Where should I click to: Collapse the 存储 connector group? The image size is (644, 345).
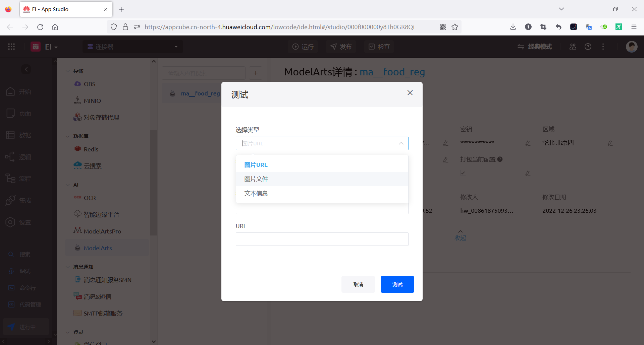pyautogui.click(x=67, y=71)
